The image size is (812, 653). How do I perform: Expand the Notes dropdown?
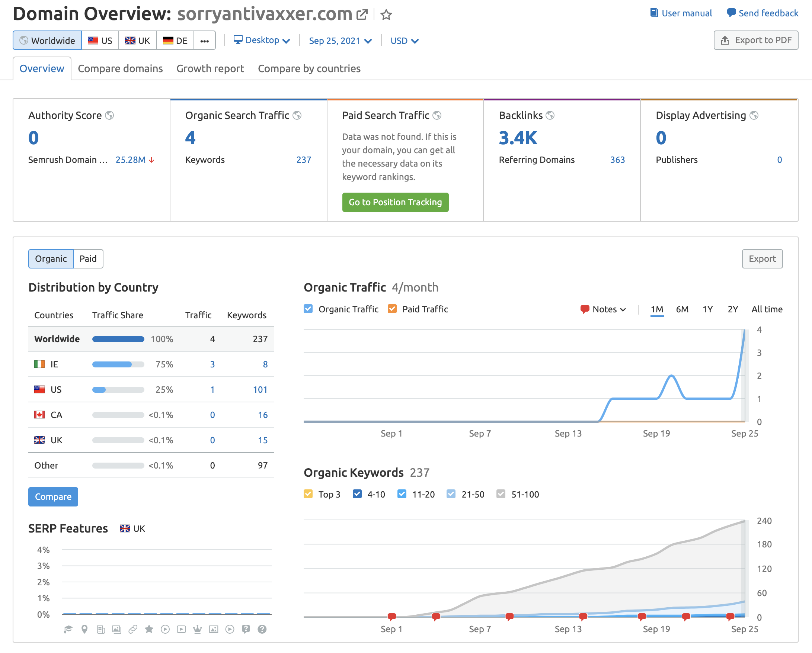click(603, 309)
